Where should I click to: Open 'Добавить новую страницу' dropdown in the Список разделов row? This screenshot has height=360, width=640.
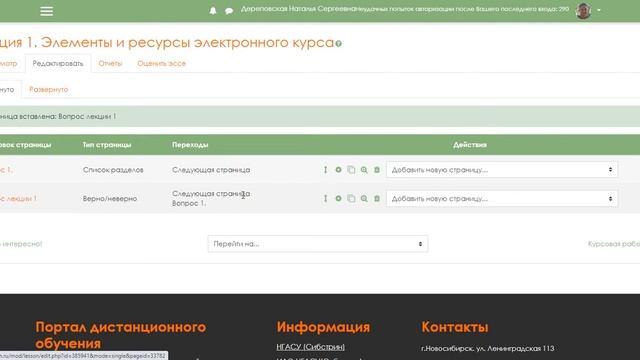[x=502, y=170]
